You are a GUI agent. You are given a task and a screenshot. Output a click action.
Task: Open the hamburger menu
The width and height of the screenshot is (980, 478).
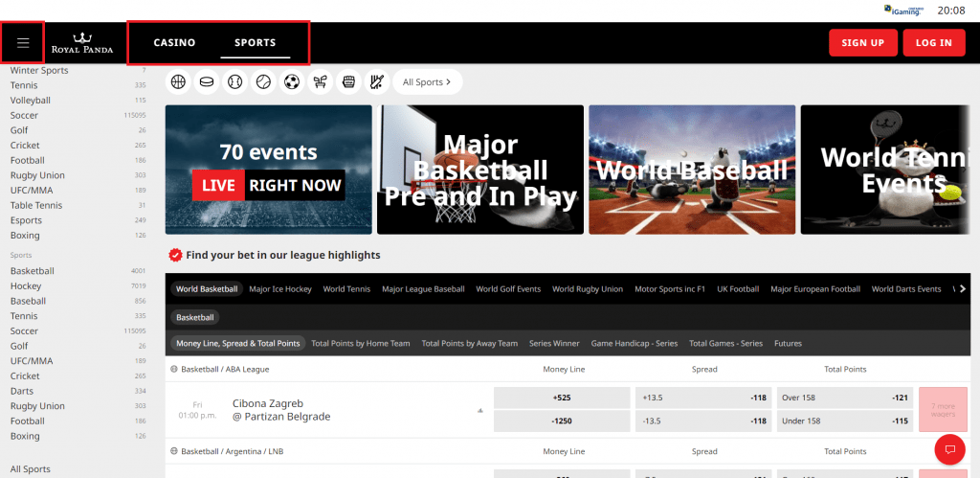coord(23,42)
